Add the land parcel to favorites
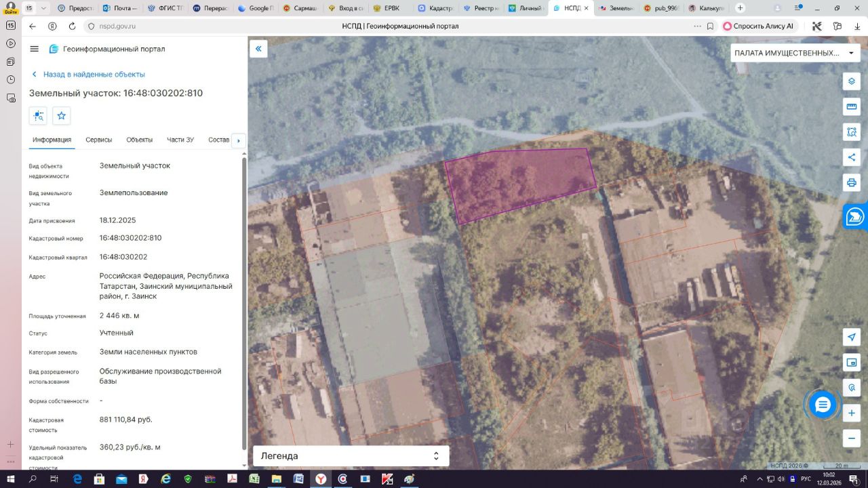Image resolution: width=868 pixels, height=488 pixels. 62,116
